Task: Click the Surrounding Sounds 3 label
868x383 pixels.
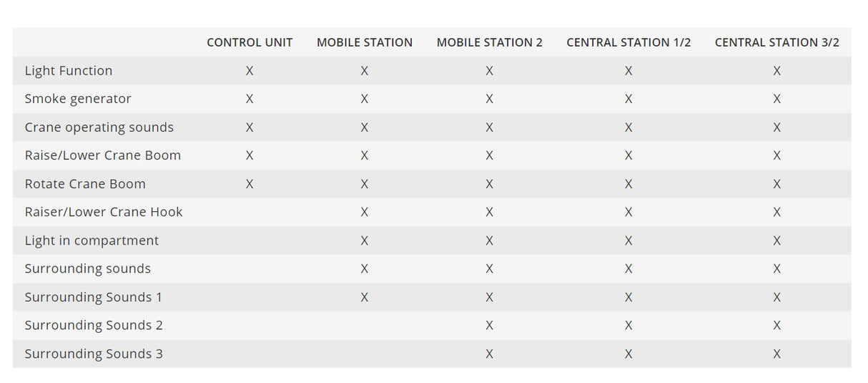Action: (94, 354)
